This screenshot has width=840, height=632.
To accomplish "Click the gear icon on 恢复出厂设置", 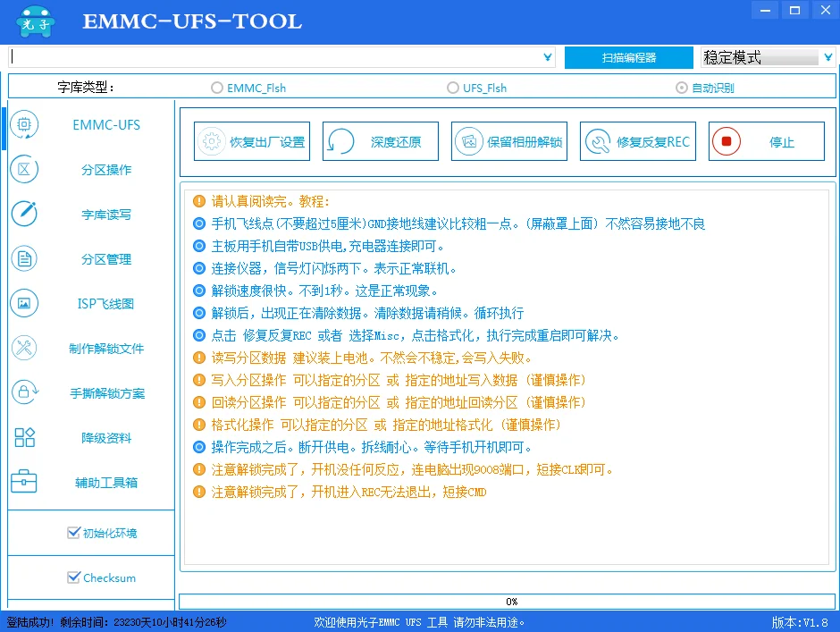I will pos(212,141).
